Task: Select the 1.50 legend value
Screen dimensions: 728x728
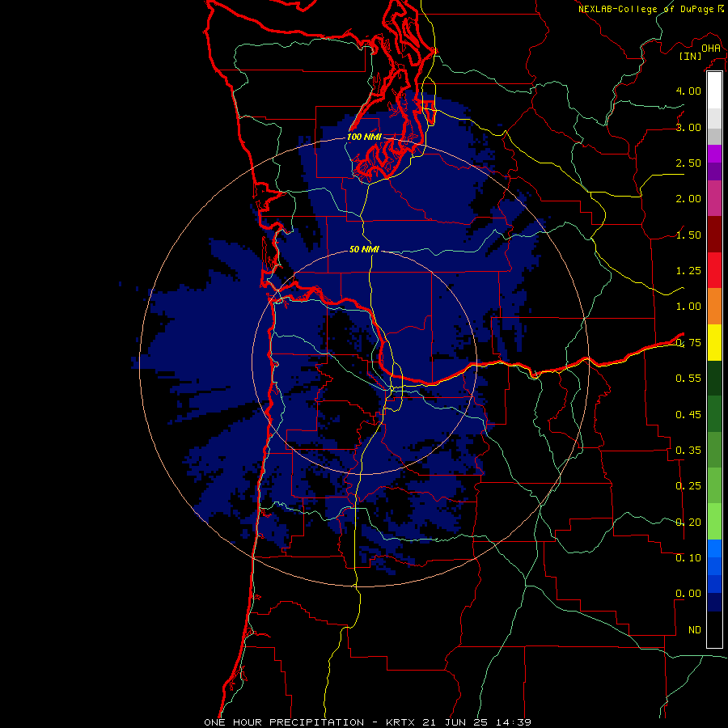Action: (688, 235)
